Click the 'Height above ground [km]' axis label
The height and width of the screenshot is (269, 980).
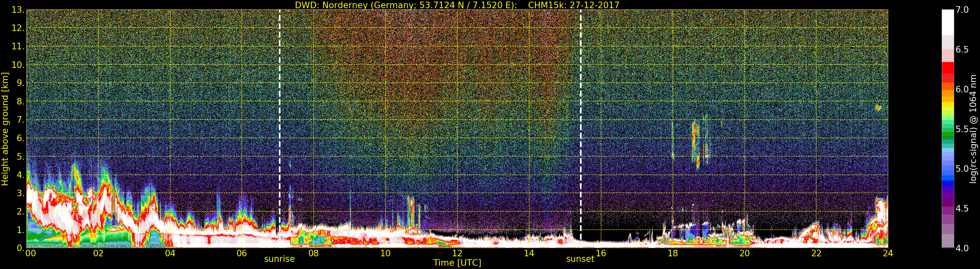tap(5, 129)
